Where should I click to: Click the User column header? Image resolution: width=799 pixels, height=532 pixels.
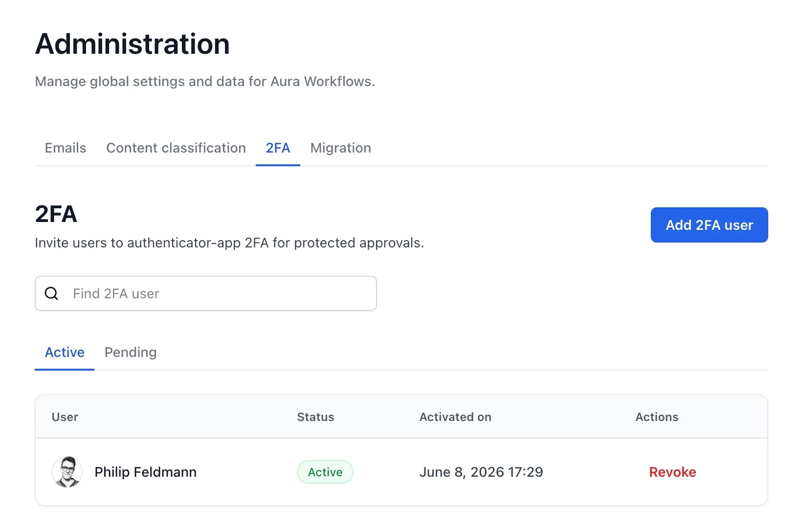click(x=65, y=417)
